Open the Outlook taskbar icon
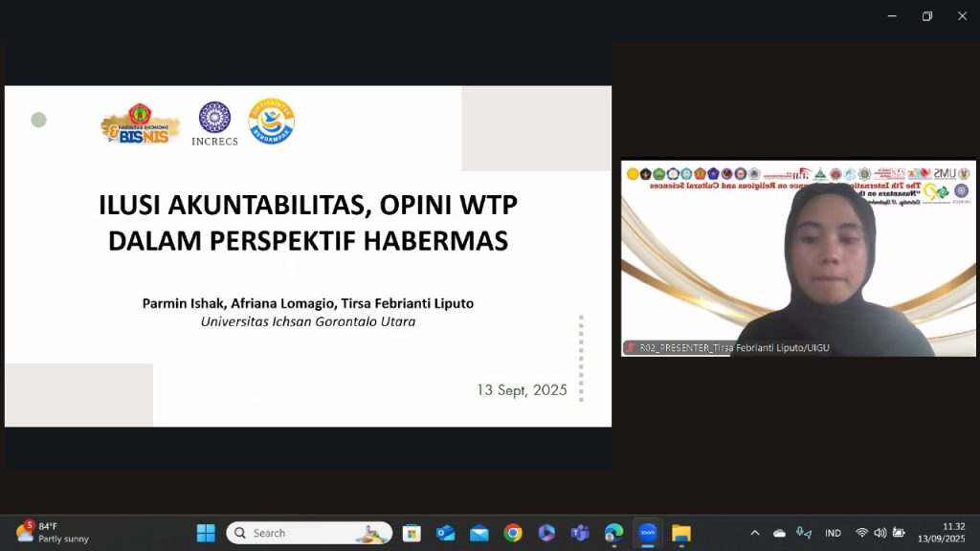 (445, 533)
